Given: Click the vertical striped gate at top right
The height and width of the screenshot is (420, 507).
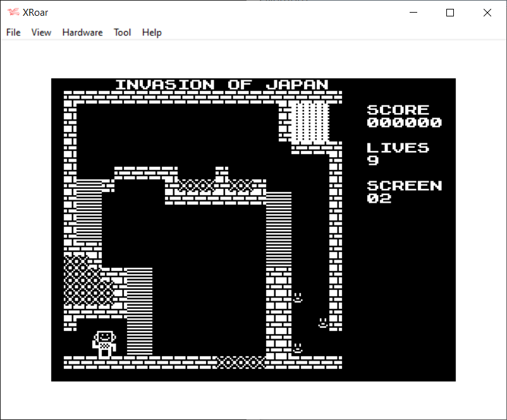Looking at the screenshot, I should pos(310,122).
